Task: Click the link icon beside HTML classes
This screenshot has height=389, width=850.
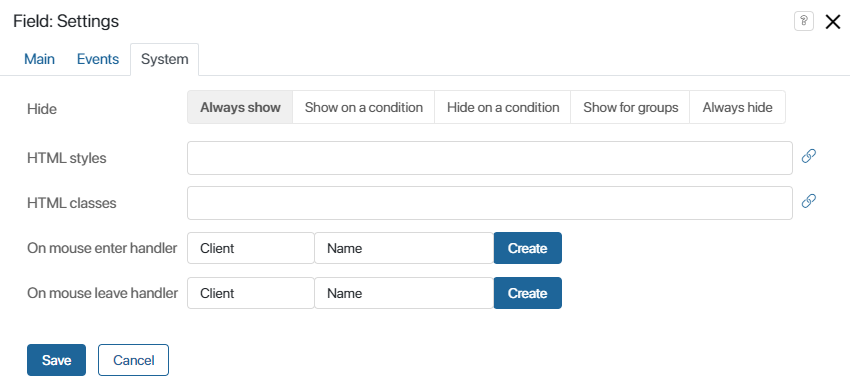Action: [809, 201]
